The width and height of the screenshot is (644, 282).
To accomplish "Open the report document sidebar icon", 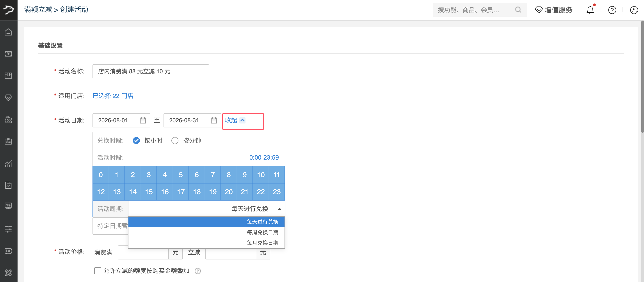I will [9, 185].
